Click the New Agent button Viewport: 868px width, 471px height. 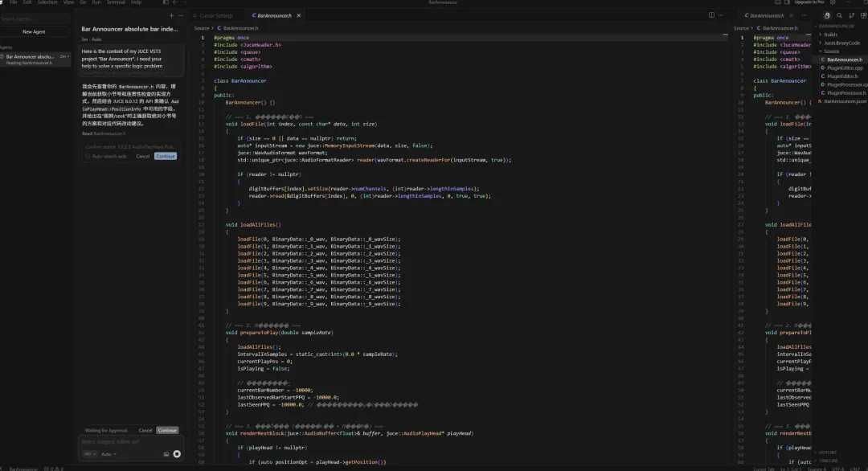pos(34,31)
